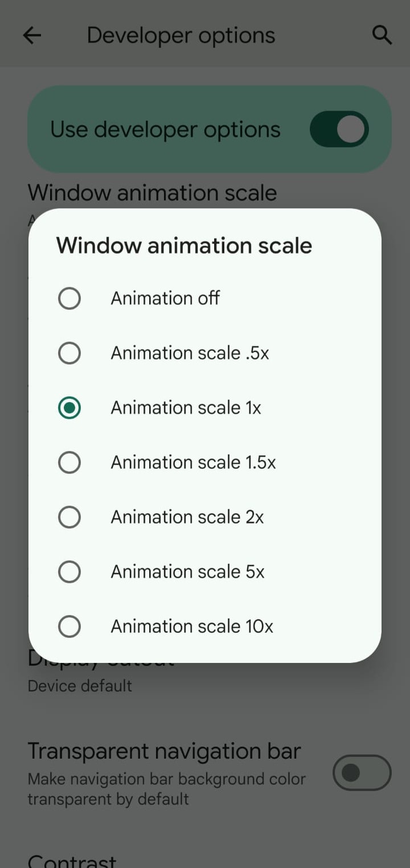Enable Transparent navigation bar switch

(x=362, y=773)
